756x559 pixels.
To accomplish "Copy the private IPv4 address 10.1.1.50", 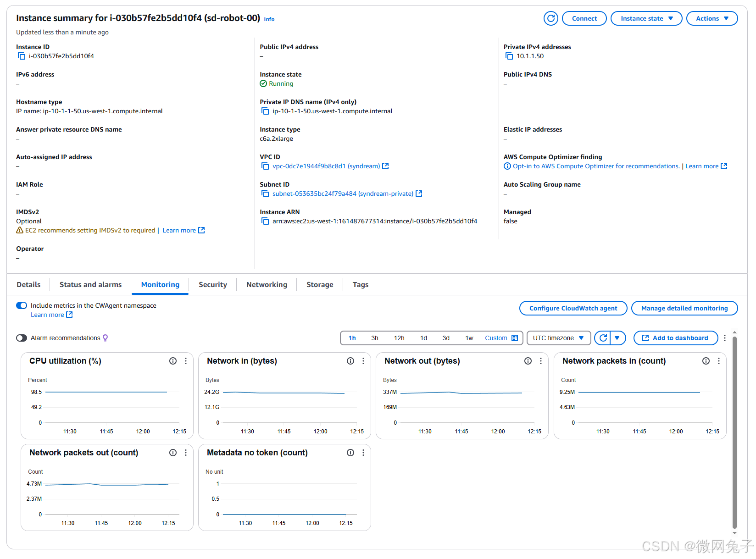I will 509,56.
